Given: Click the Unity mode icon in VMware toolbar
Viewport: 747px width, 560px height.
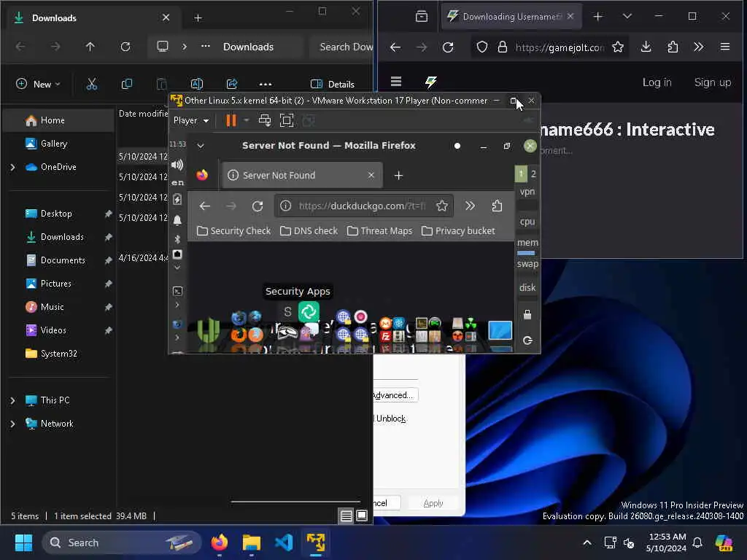Looking at the screenshot, I should pyautogui.click(x=309, y=120).
